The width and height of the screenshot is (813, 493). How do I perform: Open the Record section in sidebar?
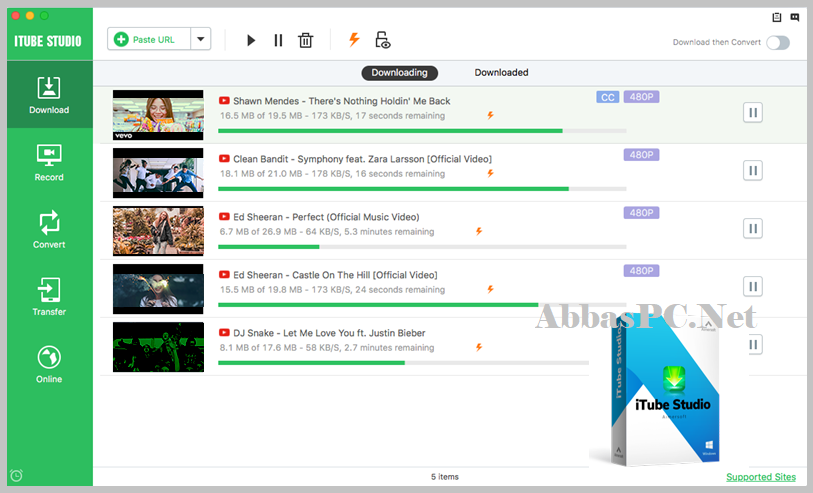pos(49,162)
